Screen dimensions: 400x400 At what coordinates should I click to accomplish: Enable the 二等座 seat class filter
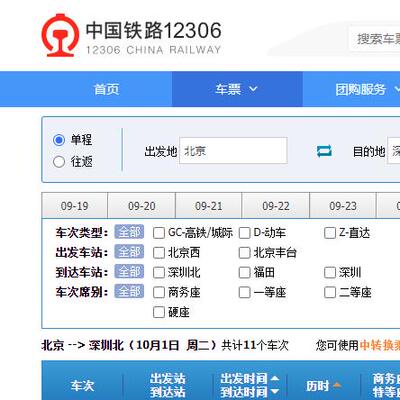click(x=330, y=293)
